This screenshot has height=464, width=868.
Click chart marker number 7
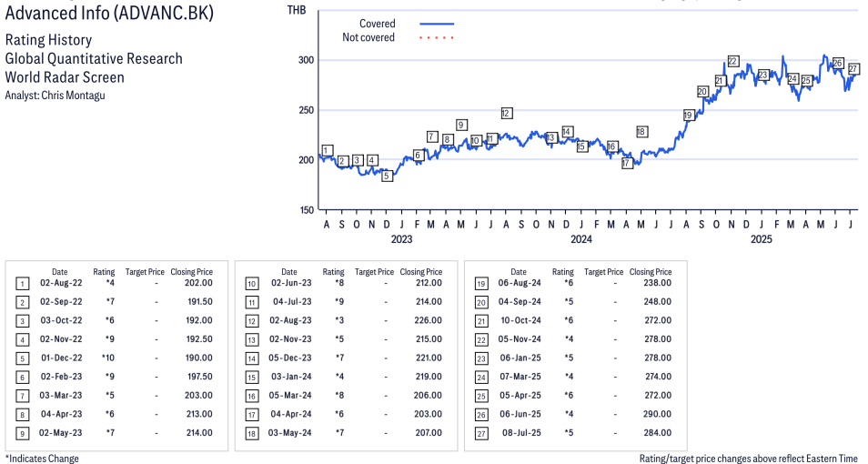coord(432,136)
